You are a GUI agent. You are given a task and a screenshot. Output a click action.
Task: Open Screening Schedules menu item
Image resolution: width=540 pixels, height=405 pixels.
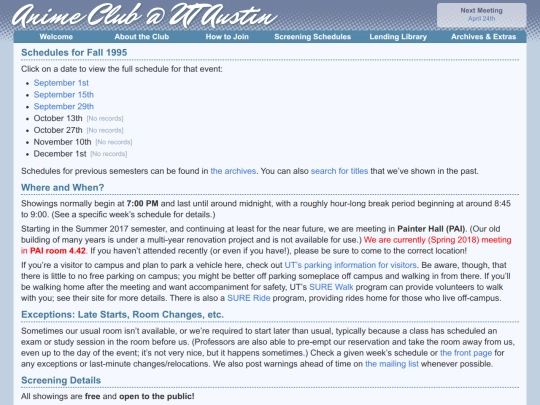[x=312, y=37]
